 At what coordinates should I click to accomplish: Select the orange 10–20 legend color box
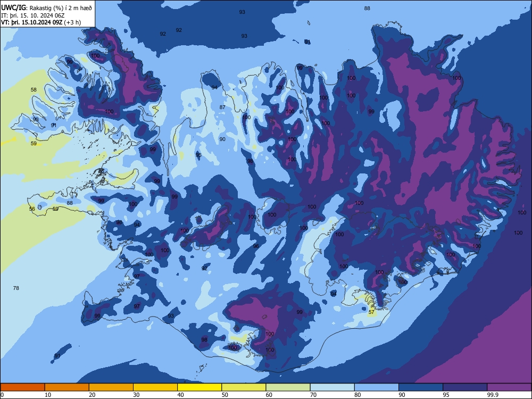click(x=67, y=387)
